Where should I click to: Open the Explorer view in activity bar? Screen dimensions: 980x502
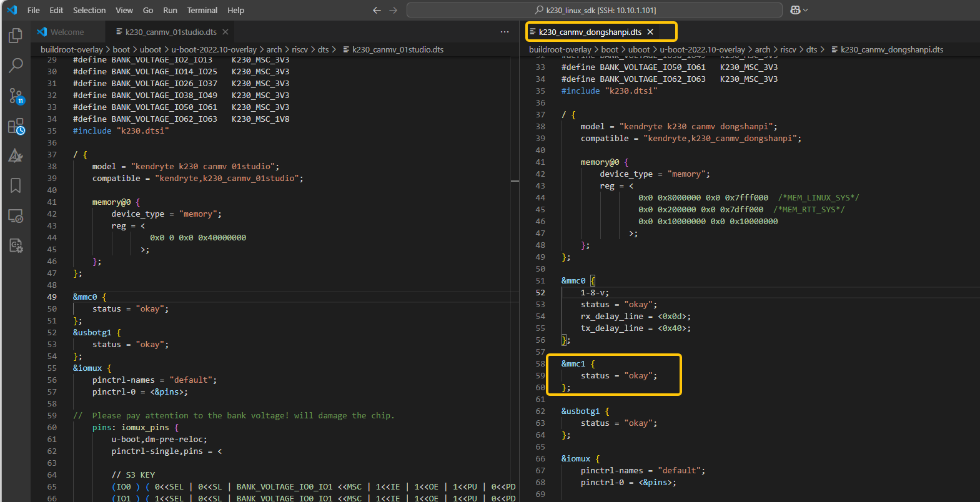click(x=16, y=36)
